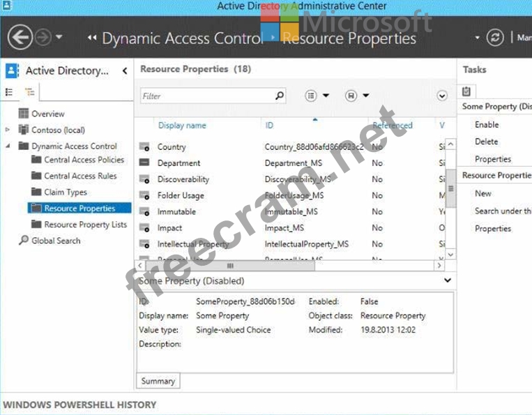The image size is (532, 415).
Task: Click the forward navigation arrow
Action: pyautogui.click(x=43, y=38)
